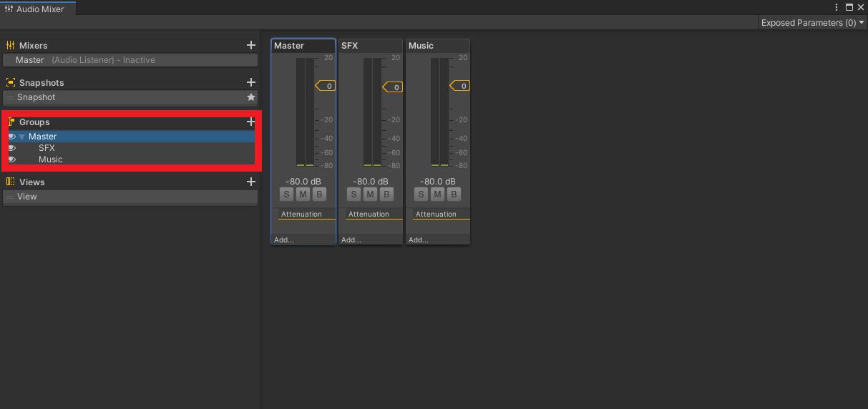868x409 pixels.
Task: Click the Music volume fader handle
Action: coord(460,86)
